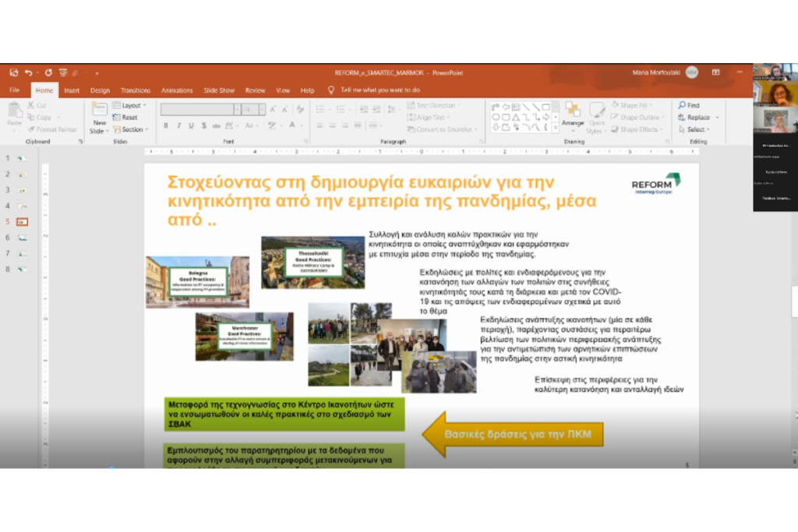Switch to the Slide Show tab
The height and width of the screenshot is (532, 798).
219,90
